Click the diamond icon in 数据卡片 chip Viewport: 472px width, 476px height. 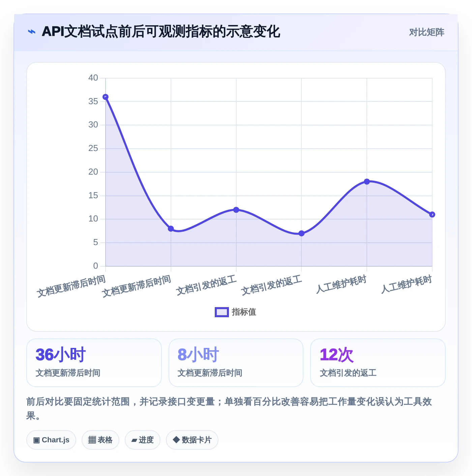point(176,440)
